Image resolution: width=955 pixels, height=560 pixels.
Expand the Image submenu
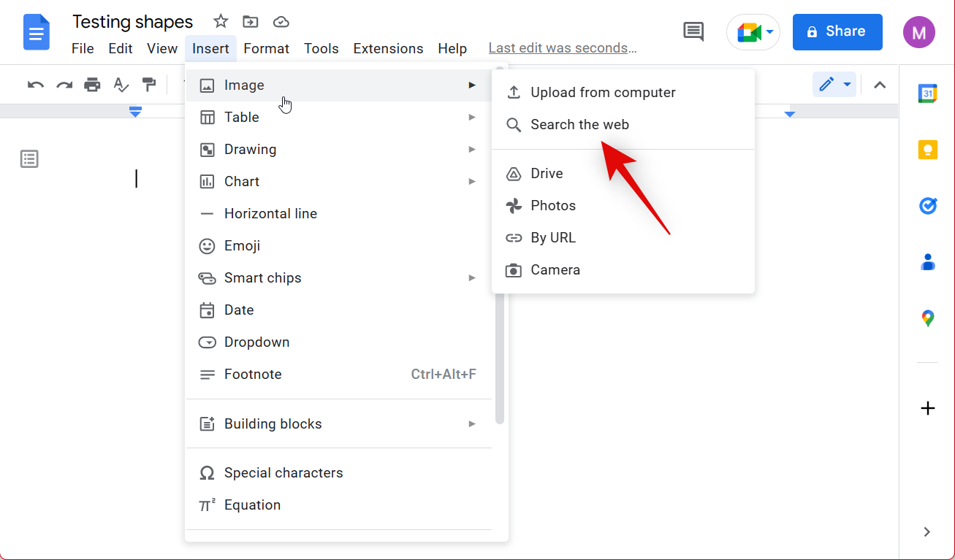tap(339, 85)
